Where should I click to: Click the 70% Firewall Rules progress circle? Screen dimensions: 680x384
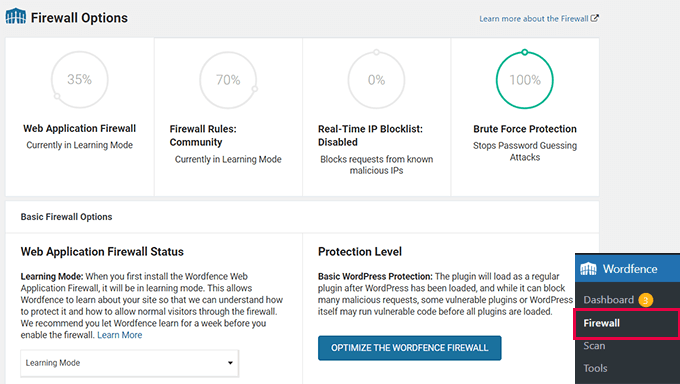pyautogui.click(x=228, y=80)
